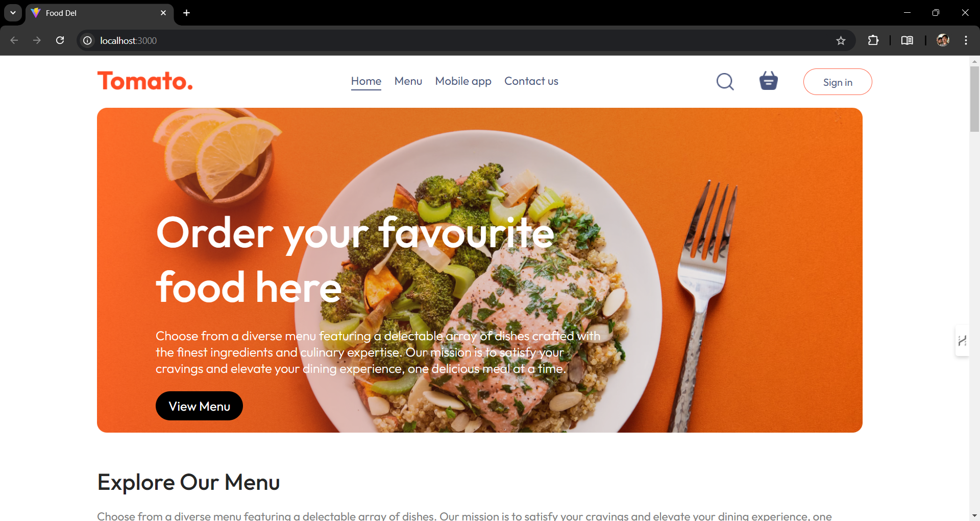Viewport: 980px width, 521px height.
Task: Open Chrome three-dot menu
Action: (x=966, y=40)
